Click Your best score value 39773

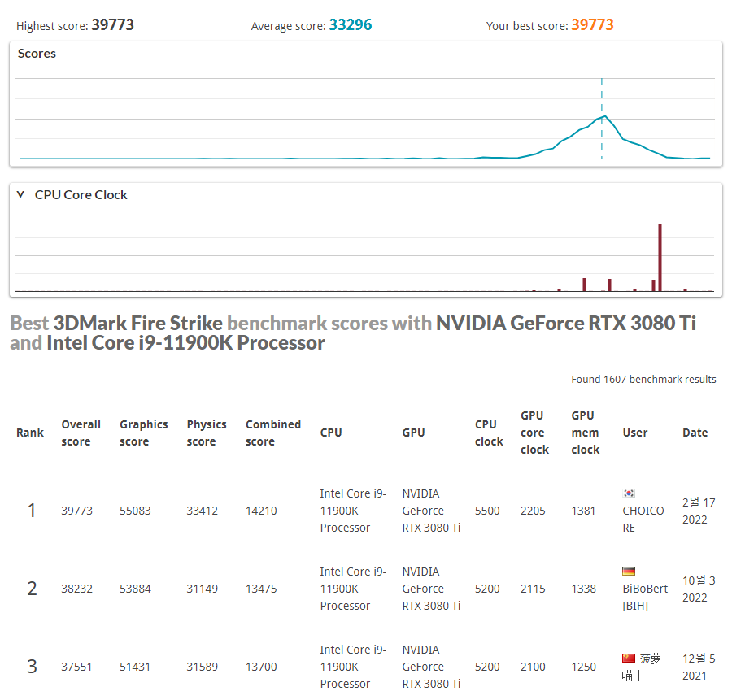click(592, 24)
